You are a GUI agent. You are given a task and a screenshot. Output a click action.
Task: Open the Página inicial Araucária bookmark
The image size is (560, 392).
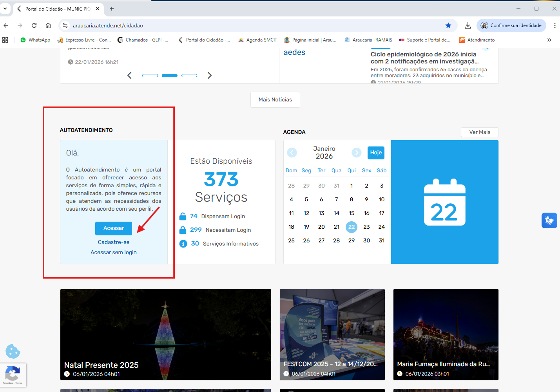(310, 40)
